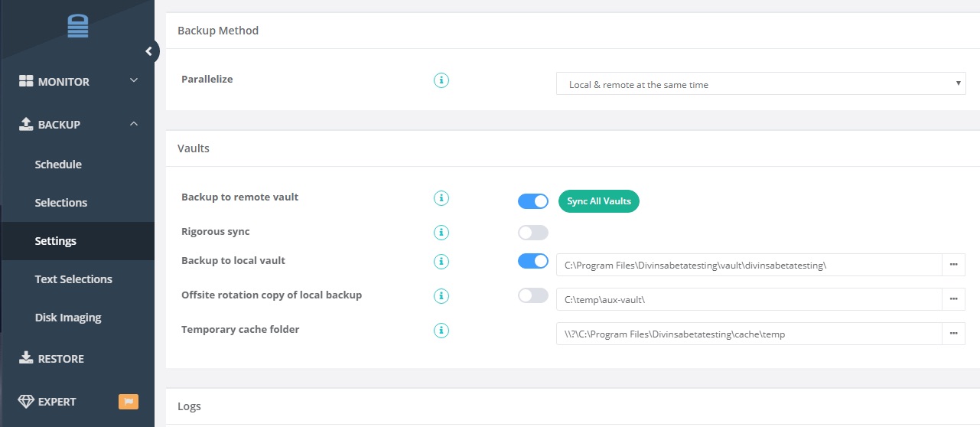Toggle off Backup to local vault switch
This screenshot has width=980, height=427.
pyautogui.click(x=533, y=261)
